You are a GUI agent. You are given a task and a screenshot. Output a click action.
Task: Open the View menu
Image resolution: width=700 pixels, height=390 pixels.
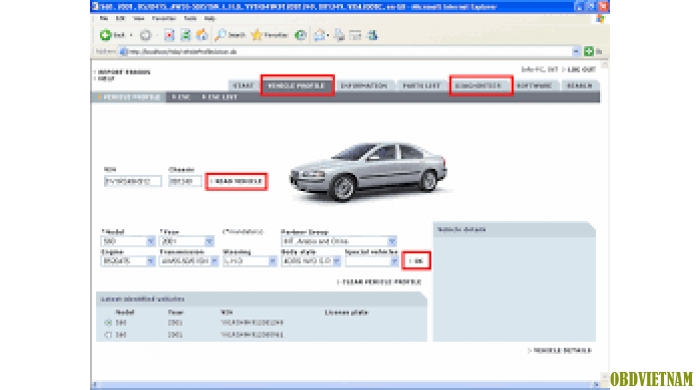click(x=139, y=18)
